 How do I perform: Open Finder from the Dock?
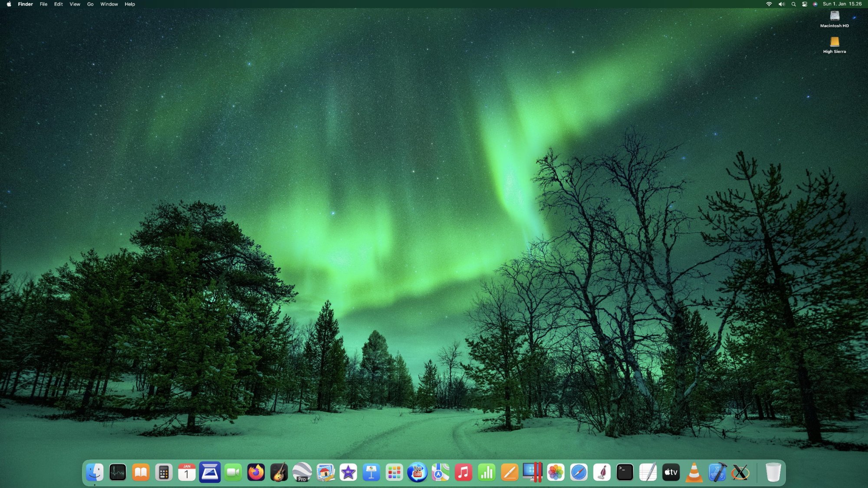[95, 472]
